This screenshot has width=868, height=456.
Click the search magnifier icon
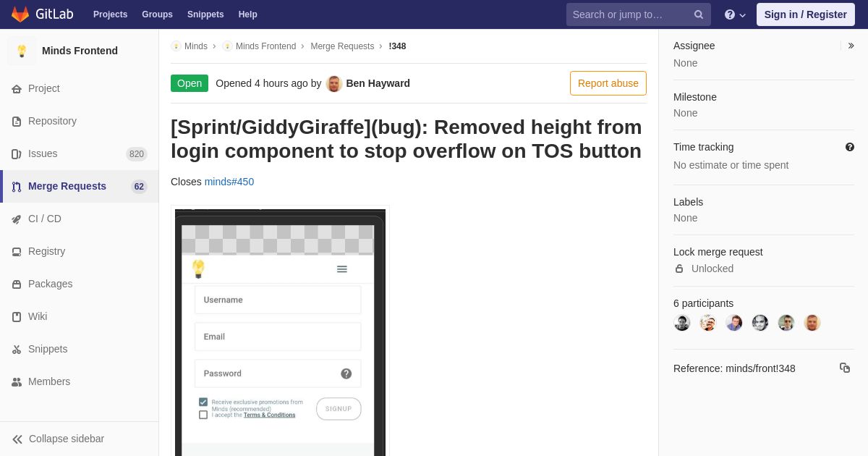click(x=699, y=14)
